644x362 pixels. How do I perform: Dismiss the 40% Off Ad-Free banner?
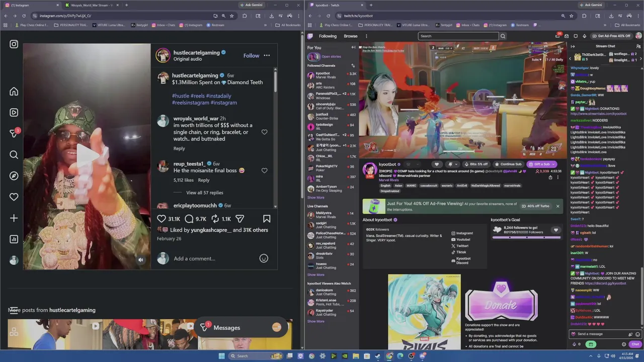(x=557, y=206)
